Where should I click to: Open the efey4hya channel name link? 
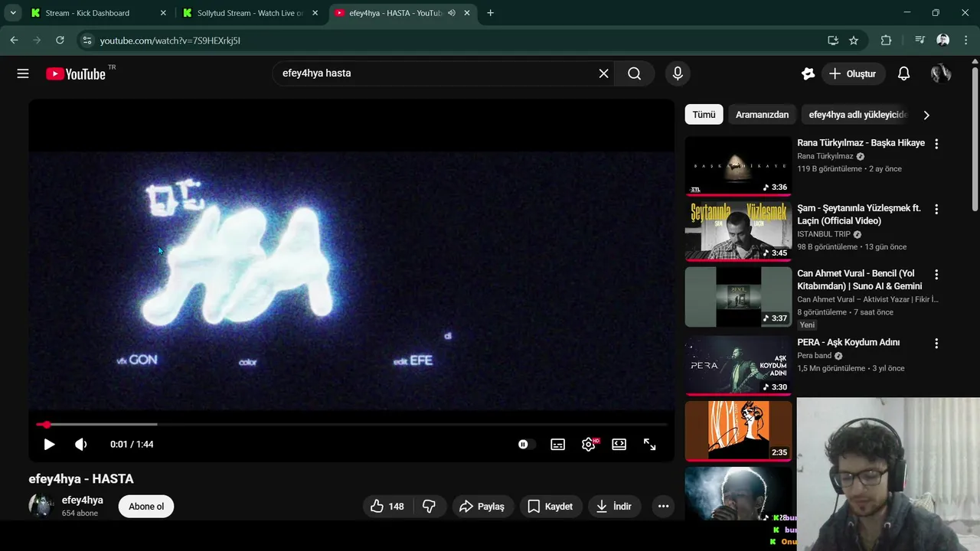coord(83,500)
